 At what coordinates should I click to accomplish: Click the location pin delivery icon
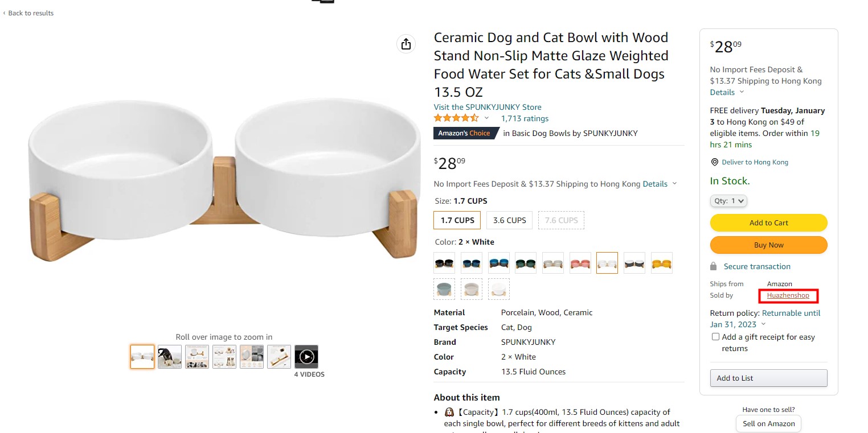[714, 162]
